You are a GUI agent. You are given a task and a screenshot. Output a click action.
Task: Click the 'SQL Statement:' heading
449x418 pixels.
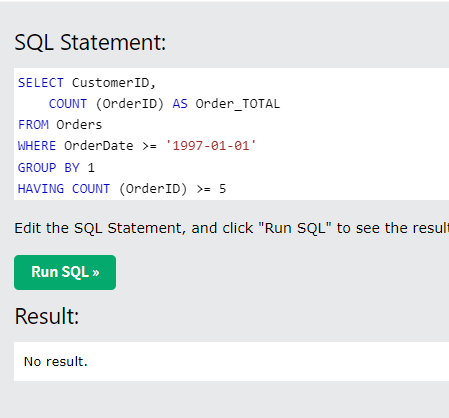(90, 43)
